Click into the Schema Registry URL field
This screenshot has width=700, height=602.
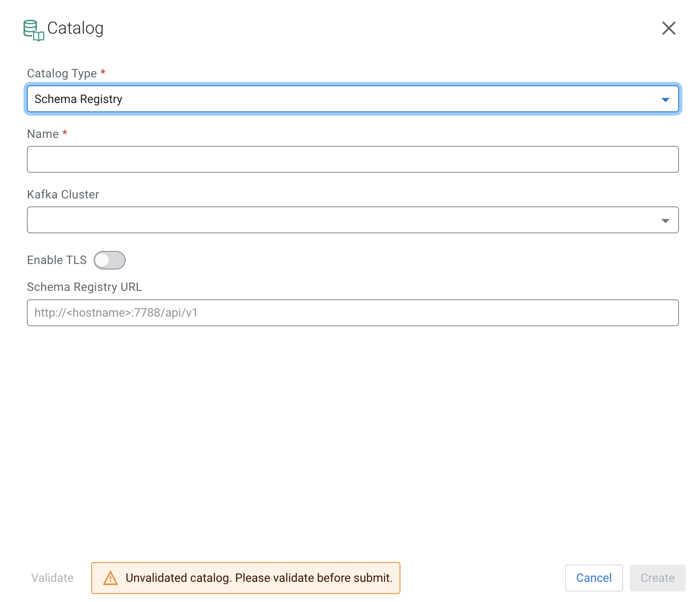point(353,313)
